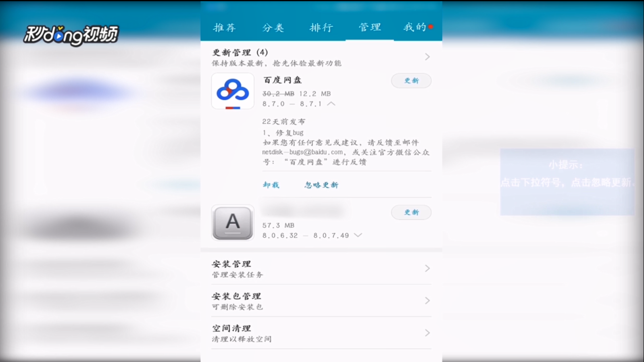Tap the gray A app icon
Image resolution: width=644 pixels, height=362 pixels.
click(233, 223)
